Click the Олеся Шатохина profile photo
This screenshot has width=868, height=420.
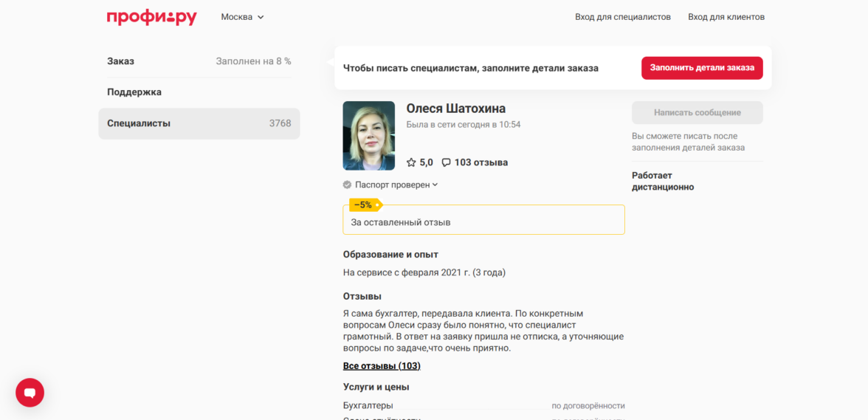click(x=368, y=136)
